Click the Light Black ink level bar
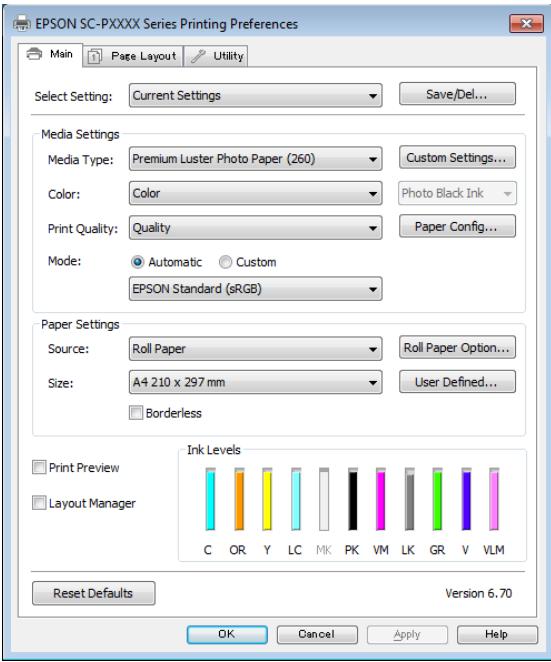This screenshot has height=662, width=551. [x=409, y=499]
